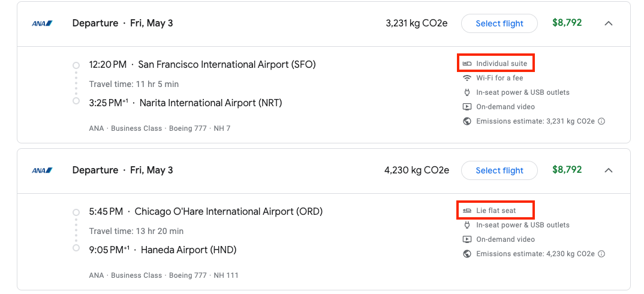Click the $8,792 price on the first flight
This screenshot has height=294, width=644.
point(567,23)
